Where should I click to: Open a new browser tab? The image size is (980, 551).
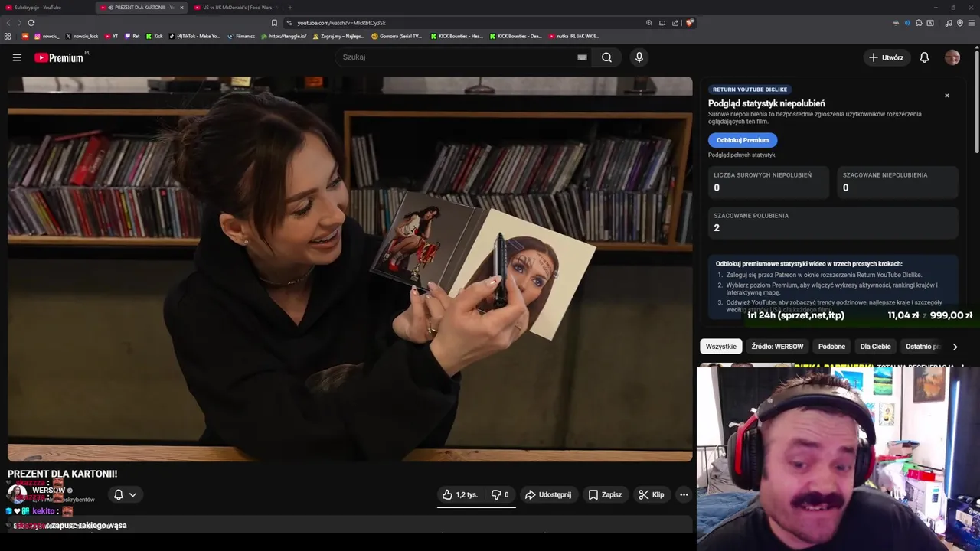tap(289, 8)
